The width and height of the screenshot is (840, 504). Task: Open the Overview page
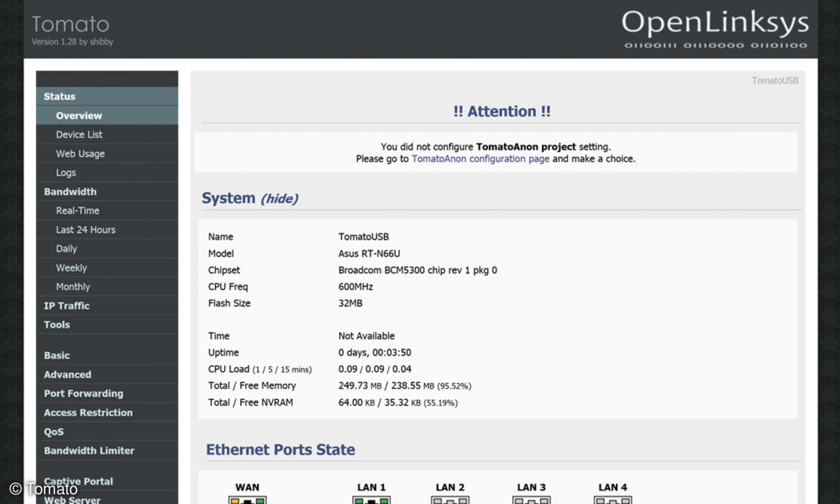(x=79, y=115)
